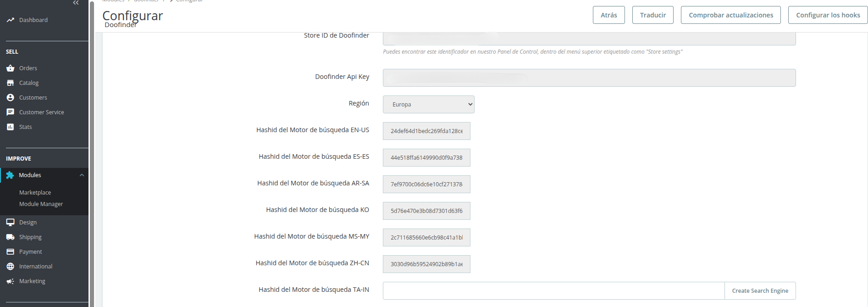Click the 'Hashid del Motor de búsqueda TA-IN' label

click(314, 290)
